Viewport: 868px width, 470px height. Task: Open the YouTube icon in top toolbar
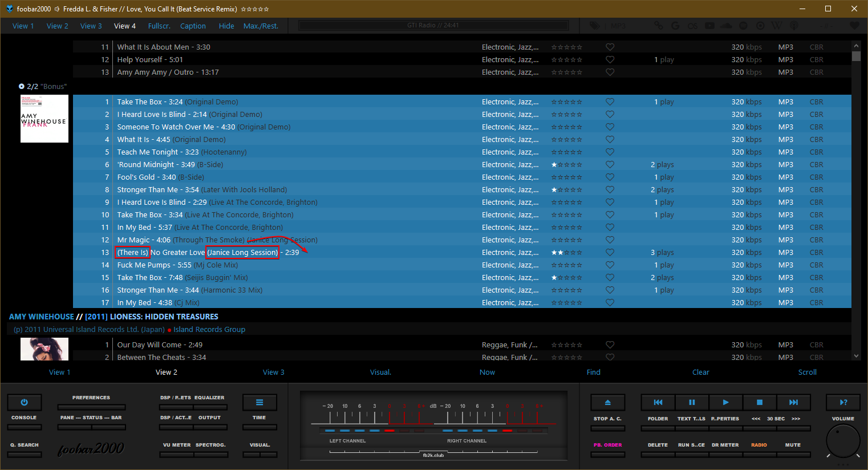709,26
